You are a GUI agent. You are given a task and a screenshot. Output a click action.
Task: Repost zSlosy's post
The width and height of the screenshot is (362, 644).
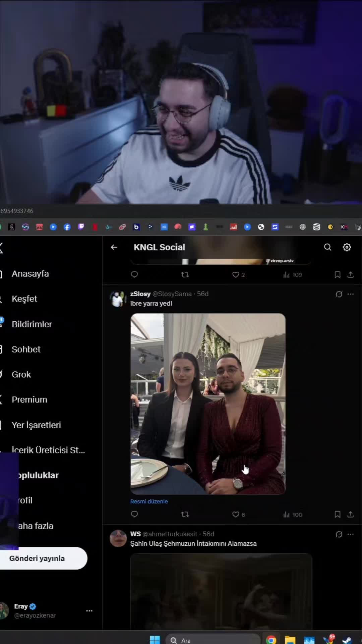tap(185, 514)
